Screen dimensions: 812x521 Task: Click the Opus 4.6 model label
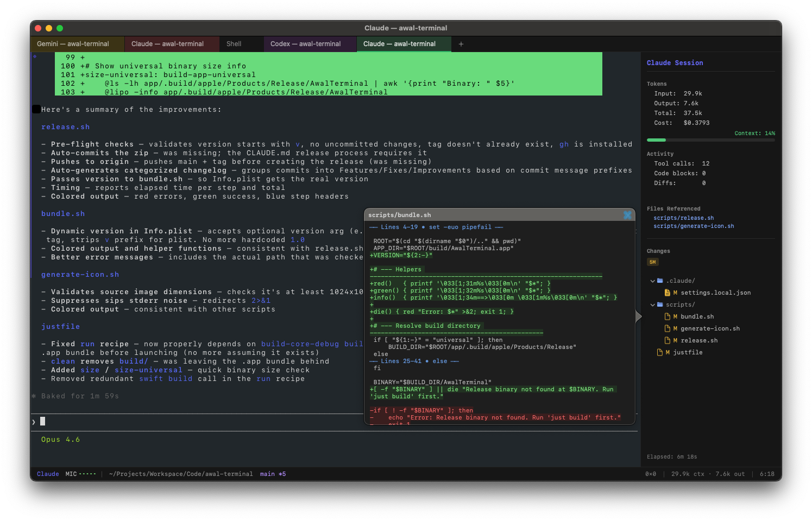pyautogui.click(x=60, y=440)
